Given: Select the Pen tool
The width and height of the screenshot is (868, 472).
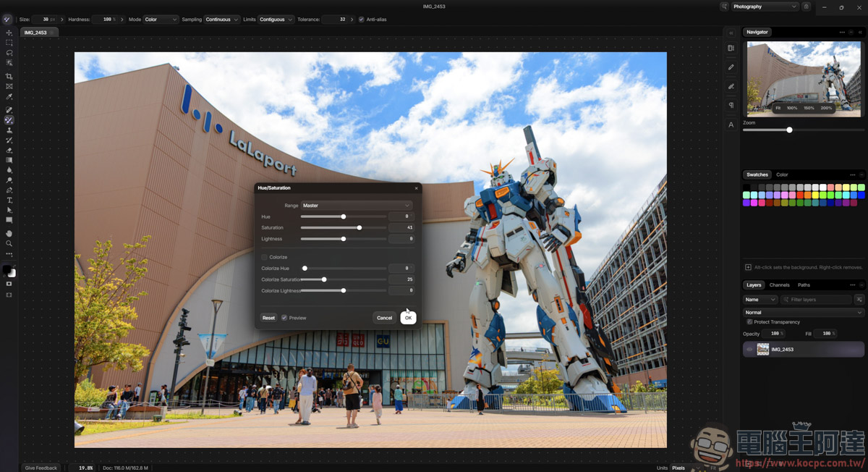Looking at the screenshot, I should 9,190.
